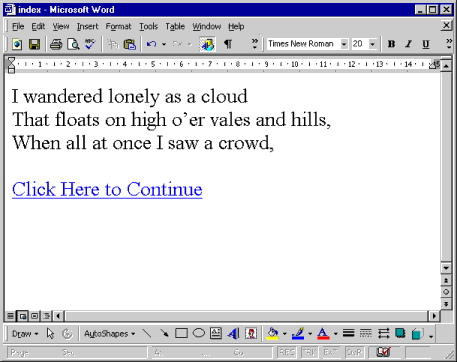Expand more Formatting toolbar buttons chevron
Screen dimensions: 457x362
tap(449, 44)
